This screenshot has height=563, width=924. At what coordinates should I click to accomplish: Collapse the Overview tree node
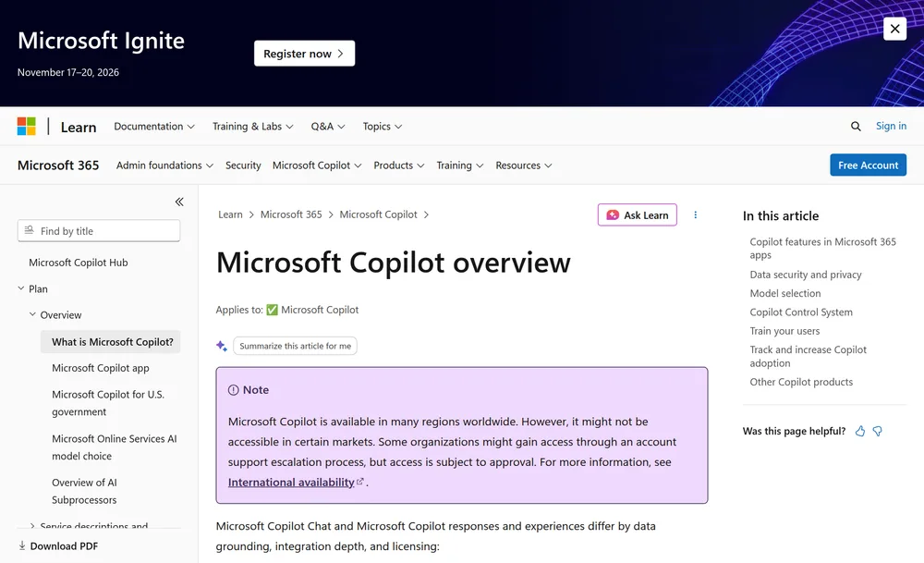click(33, 314)
